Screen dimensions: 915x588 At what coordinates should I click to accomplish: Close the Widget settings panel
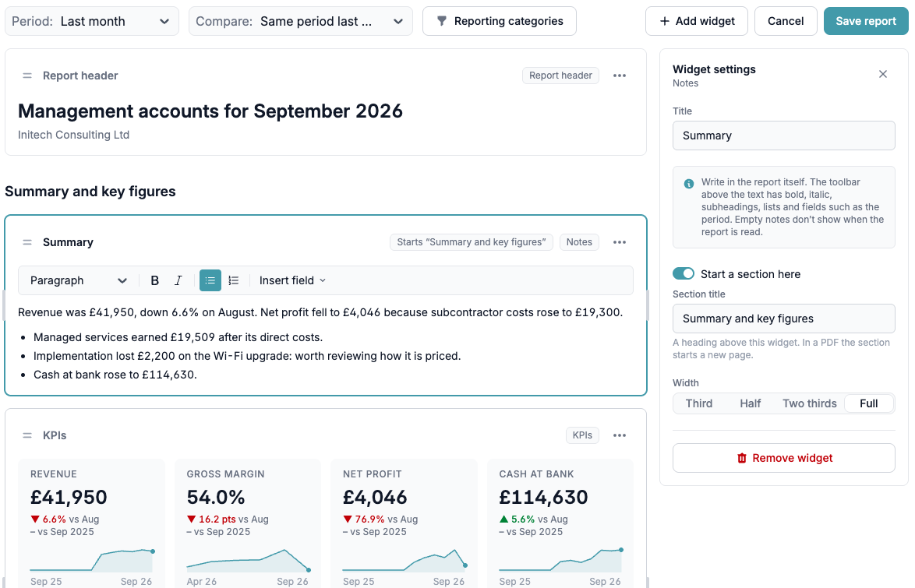coord(883,74)
